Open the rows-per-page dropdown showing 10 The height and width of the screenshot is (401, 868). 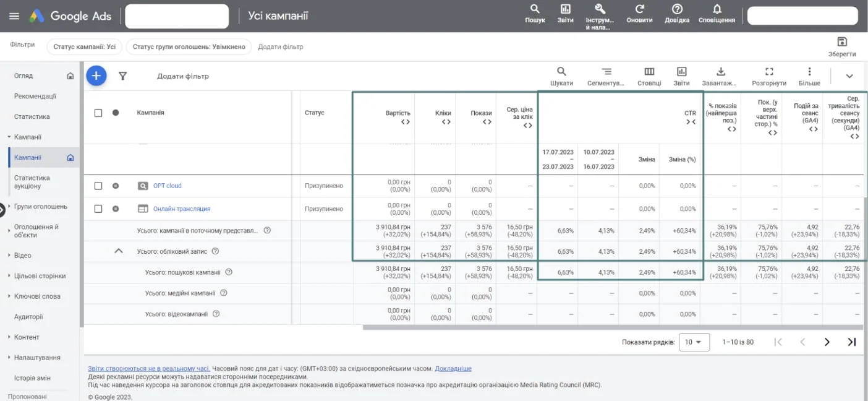coord(694,342)
